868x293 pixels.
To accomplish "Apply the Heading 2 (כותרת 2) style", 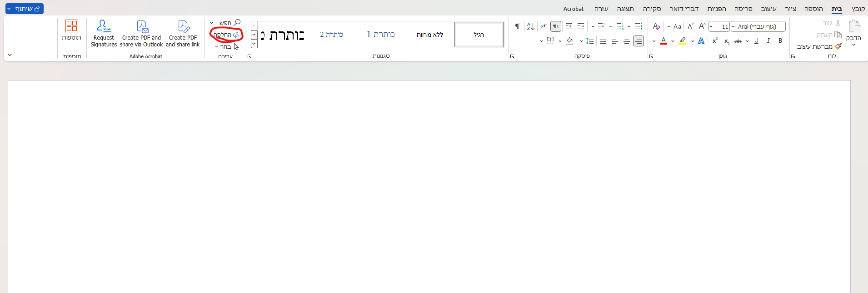I will 332,35.
